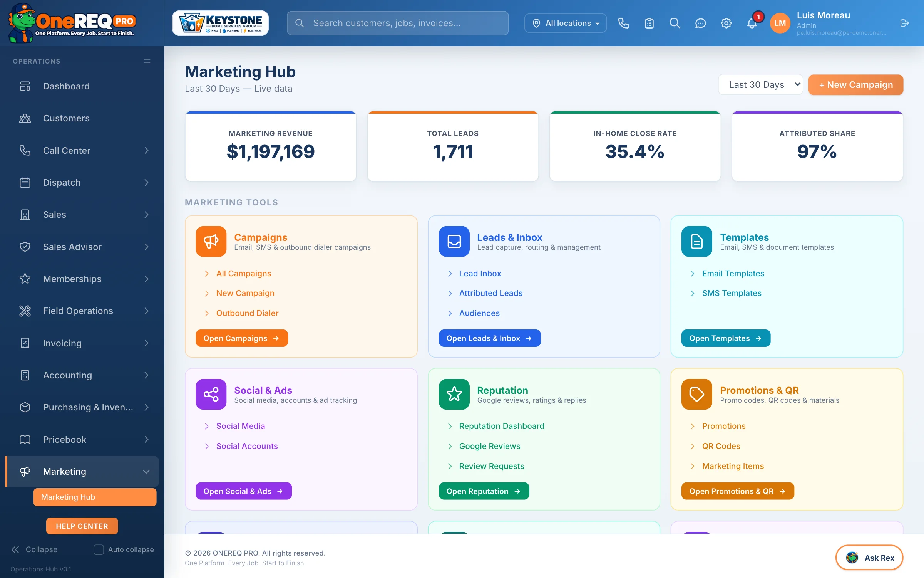The height and width of the screenshot is (578, 924).
Task: Expand the Accounting sidebar section
Action: tap(82, 375)
